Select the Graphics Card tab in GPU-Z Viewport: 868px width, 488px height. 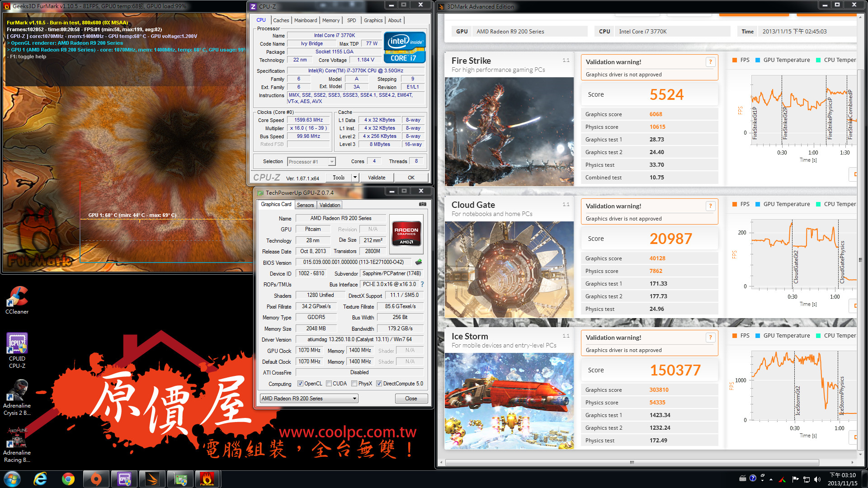276,204
